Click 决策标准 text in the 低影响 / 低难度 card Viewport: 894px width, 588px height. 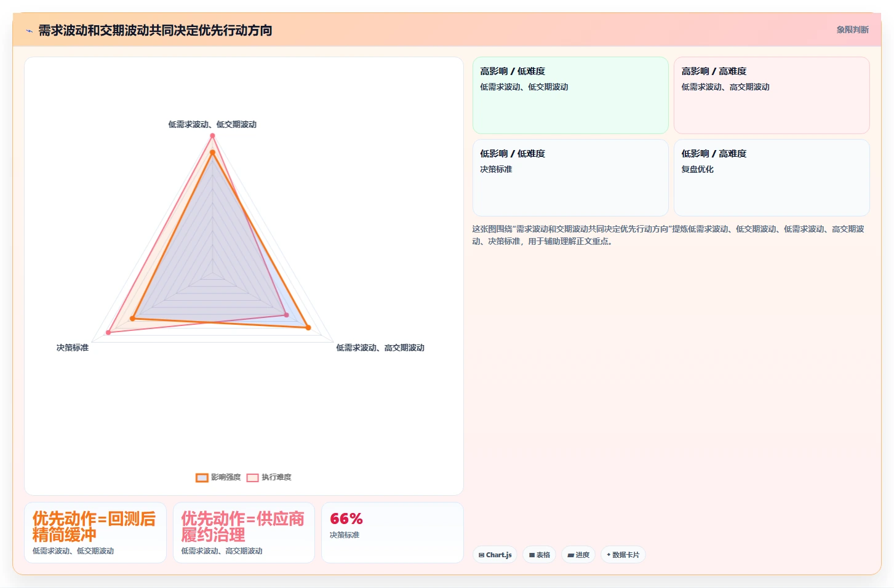496,169
